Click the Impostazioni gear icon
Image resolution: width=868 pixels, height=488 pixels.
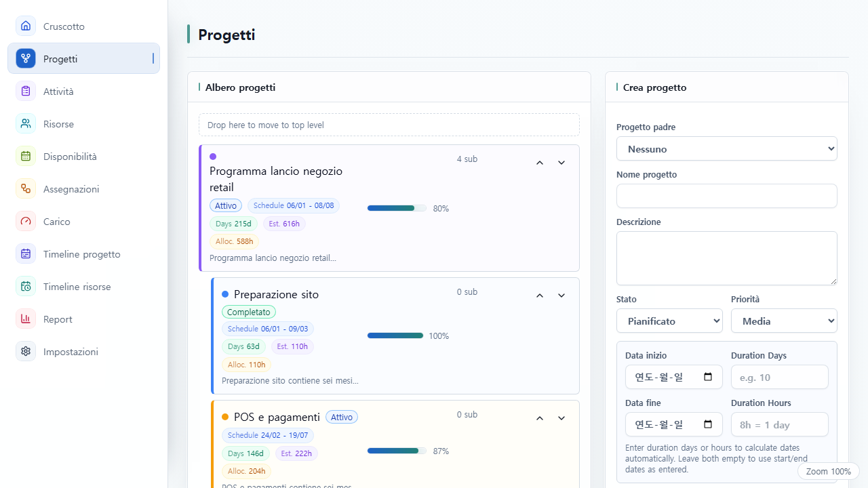coord(26,352)
